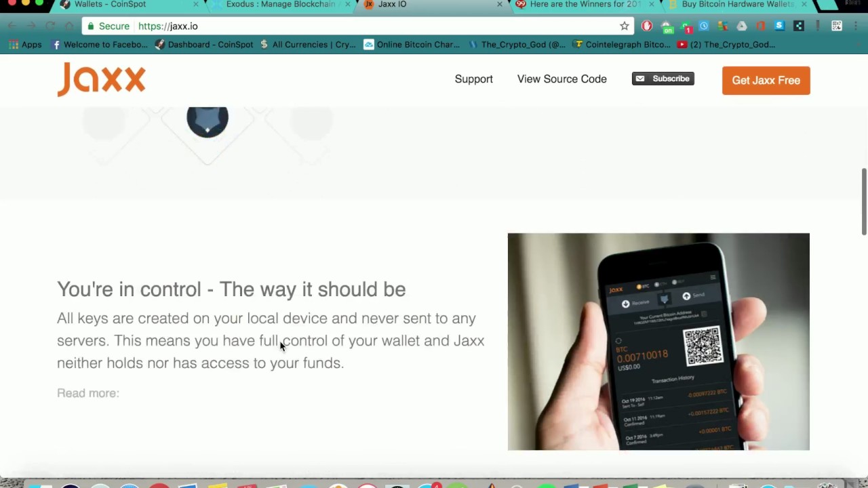Click heading 'You're in control - The way it should be'

[x=231, y=289]
